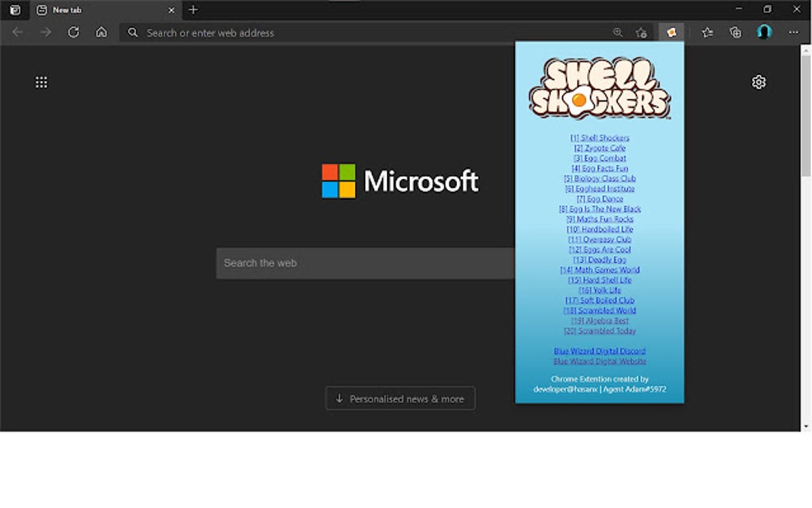This screenshot has height=508, width=812.
Task: Restore down the browser window
Action: (x=767, y=9)
